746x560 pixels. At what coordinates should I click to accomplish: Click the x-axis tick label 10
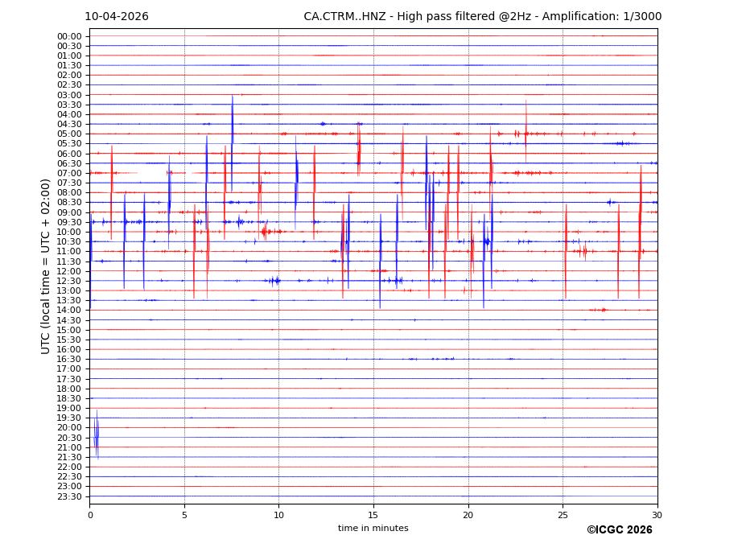[278, 515]
